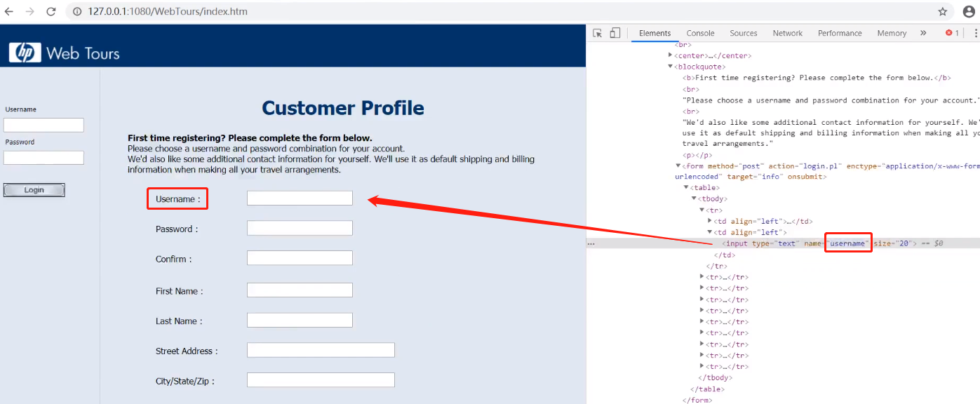The height and width of the screenshot is (404, 980).
Task: Click the Last Name input field
Action: 300,320
